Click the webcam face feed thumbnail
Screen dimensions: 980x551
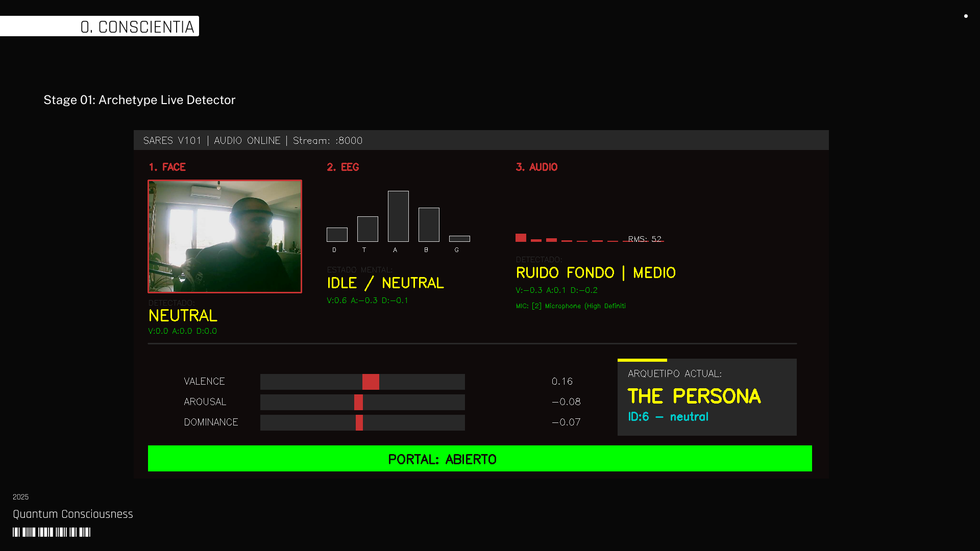(225, 236)
